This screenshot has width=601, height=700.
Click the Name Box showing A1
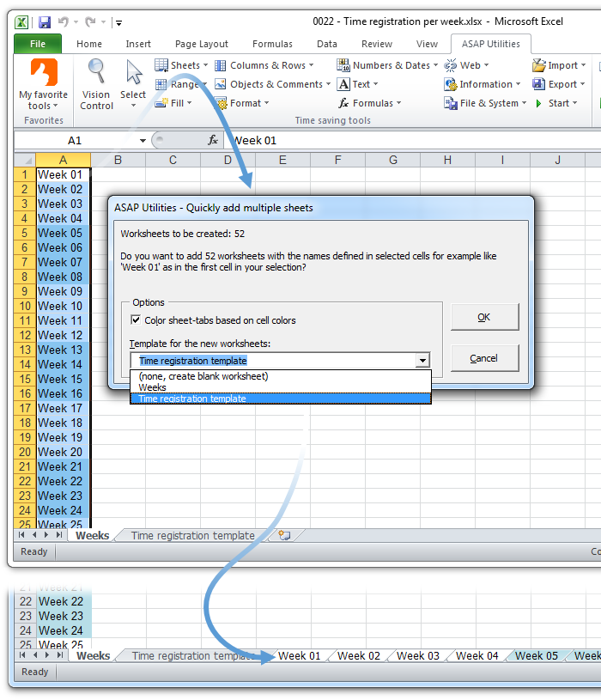click(75, 140)
